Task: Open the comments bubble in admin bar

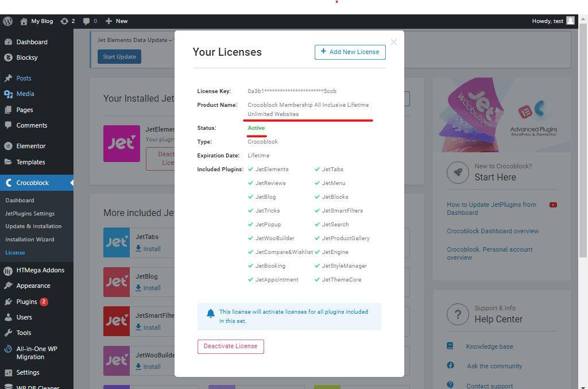Action: [86, 21]
